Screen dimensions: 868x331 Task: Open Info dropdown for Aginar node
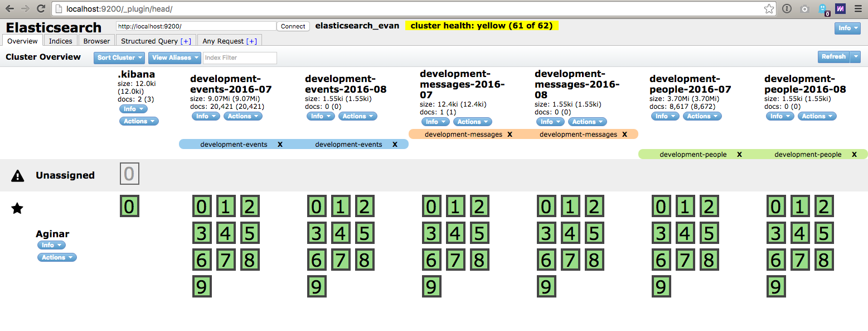(51, 245)
